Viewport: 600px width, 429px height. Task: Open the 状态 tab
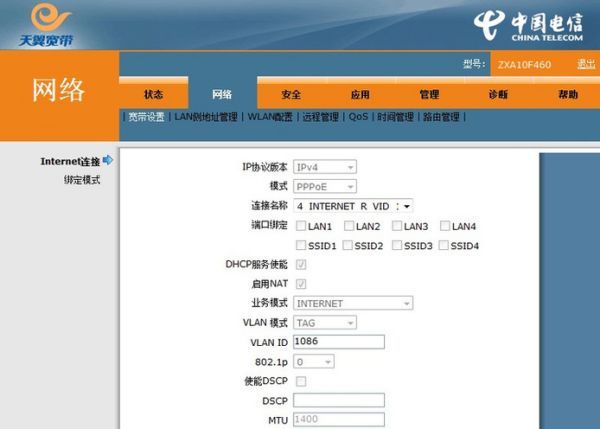(153, 95)
